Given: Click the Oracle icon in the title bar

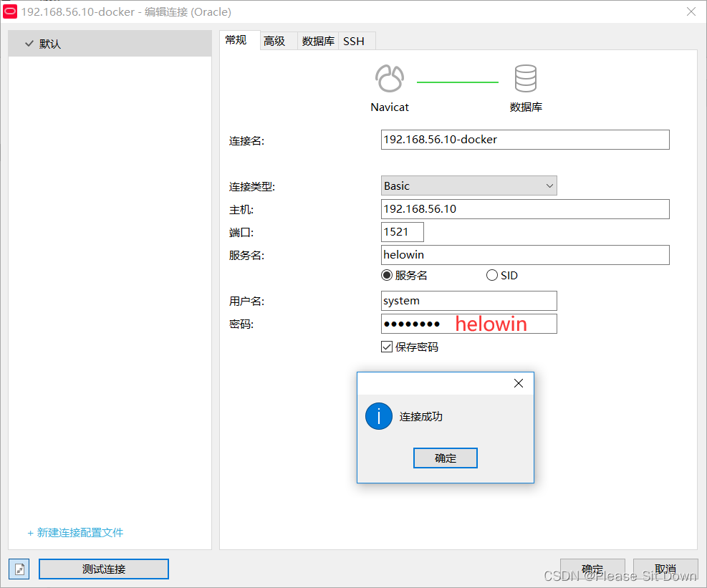Looking at the screenshot, I should coord(9,11).
